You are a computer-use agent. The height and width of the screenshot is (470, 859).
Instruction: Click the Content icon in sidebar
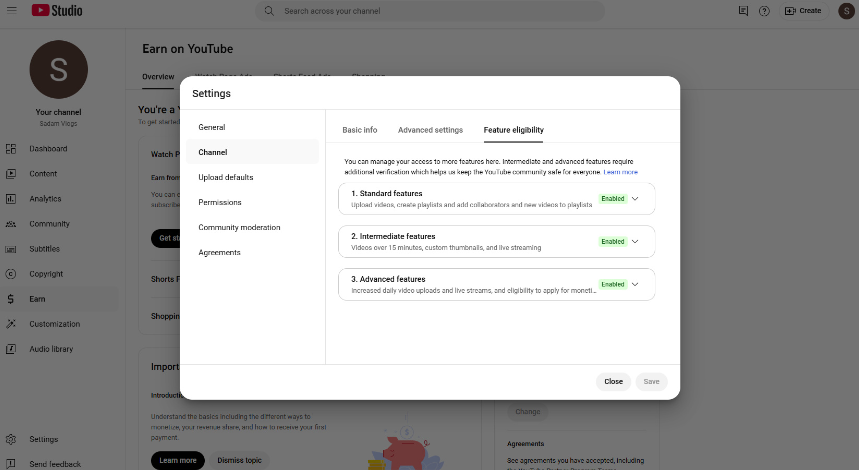11,174
